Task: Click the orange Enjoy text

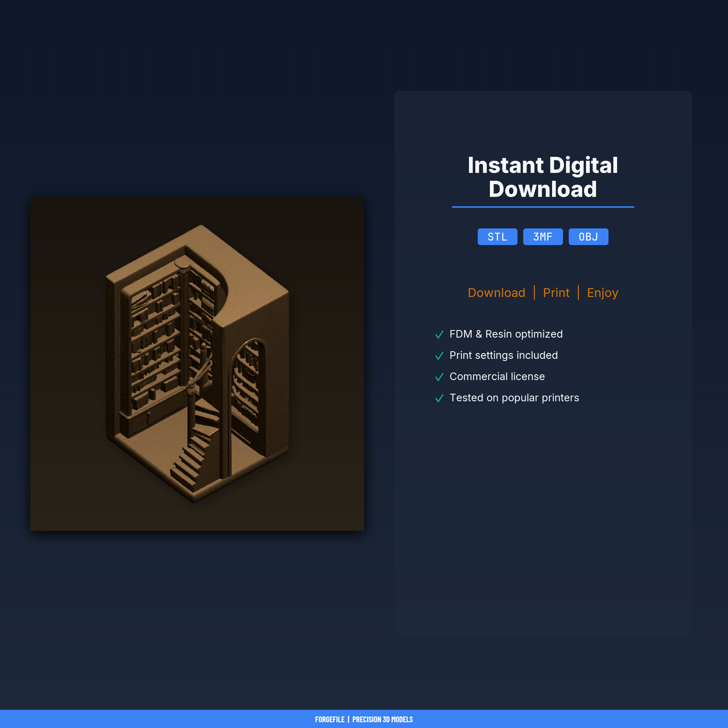Action: click(x=602, y=293)
